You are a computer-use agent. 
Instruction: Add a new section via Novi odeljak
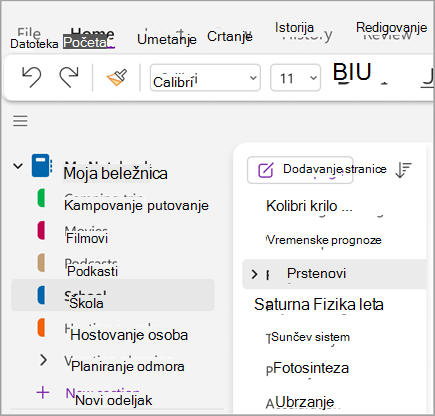click(x=114, y=400)
